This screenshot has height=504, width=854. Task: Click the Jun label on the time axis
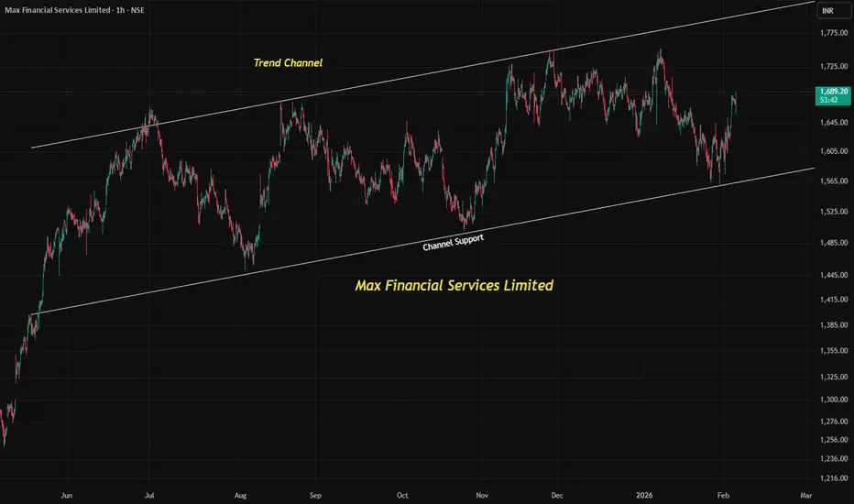pyautogui.click(x=67, y=496)
